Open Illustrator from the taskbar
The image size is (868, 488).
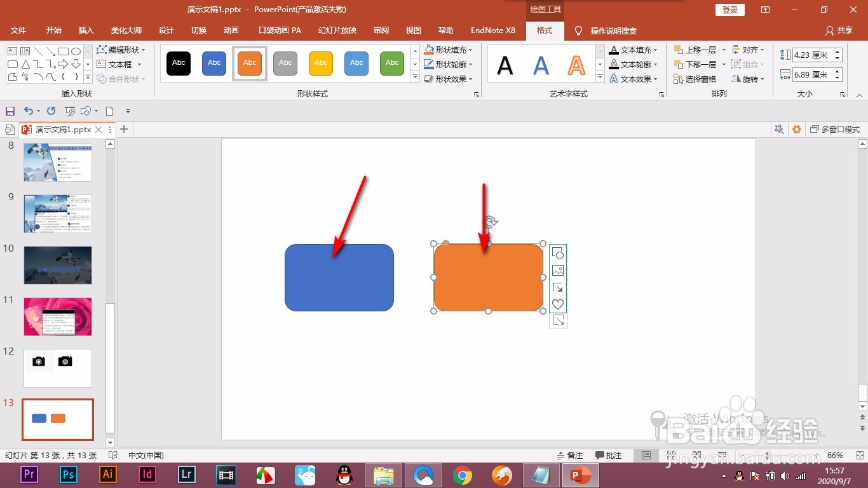coord(108,475)
